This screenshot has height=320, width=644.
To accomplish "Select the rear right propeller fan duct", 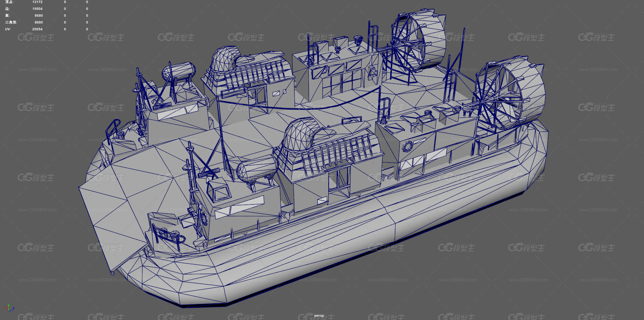I will pos(510,93).
